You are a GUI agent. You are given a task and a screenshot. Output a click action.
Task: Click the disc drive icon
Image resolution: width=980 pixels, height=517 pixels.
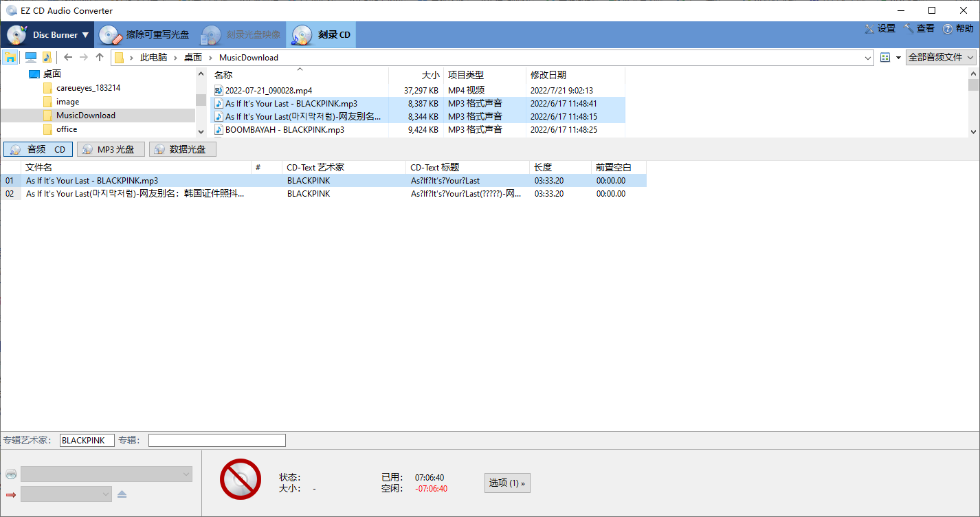[10, 474]
